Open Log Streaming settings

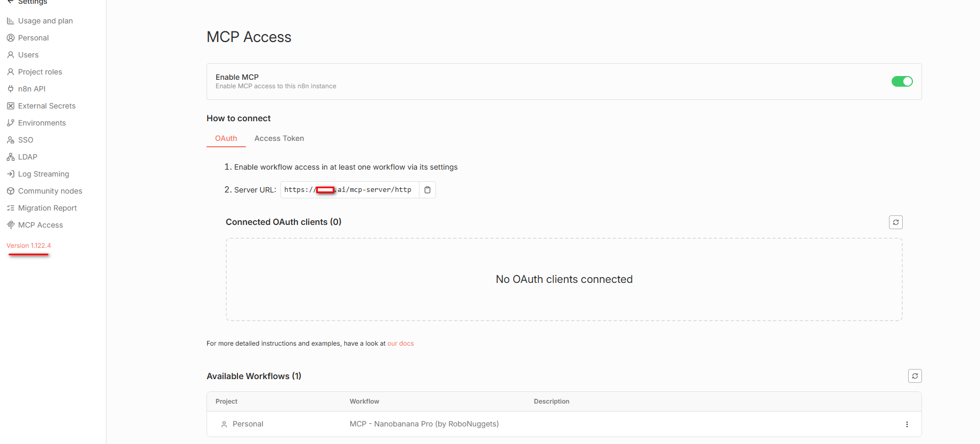[x=43, y=174]
